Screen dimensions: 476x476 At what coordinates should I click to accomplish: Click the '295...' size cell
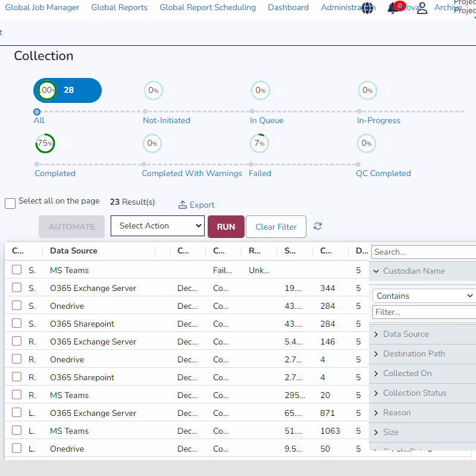pos(295,395)
